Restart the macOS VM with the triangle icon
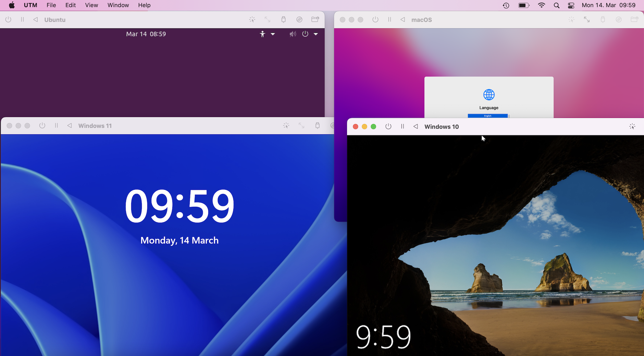This screenshot has width=644, height=356. [403, 20]
